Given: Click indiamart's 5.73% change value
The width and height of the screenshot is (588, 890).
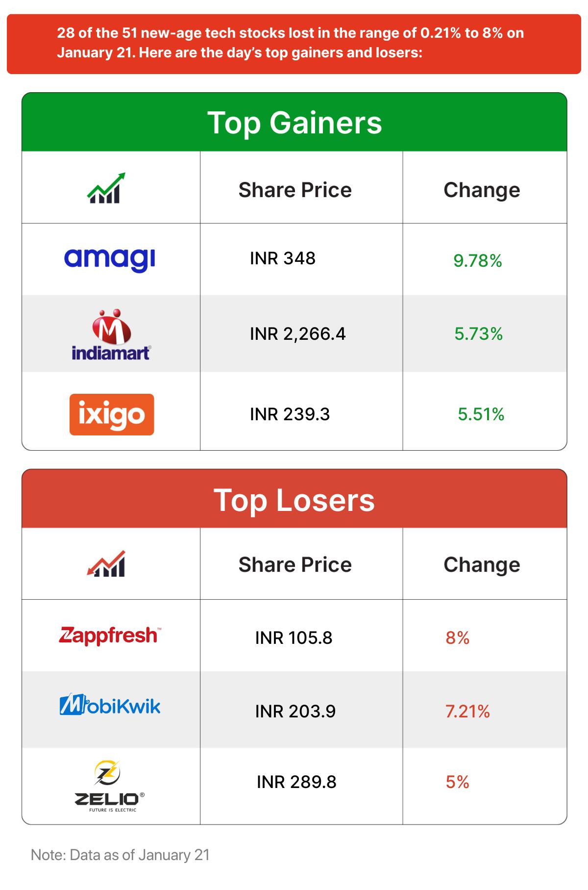Looking at the screenshot, I should 478,334.
